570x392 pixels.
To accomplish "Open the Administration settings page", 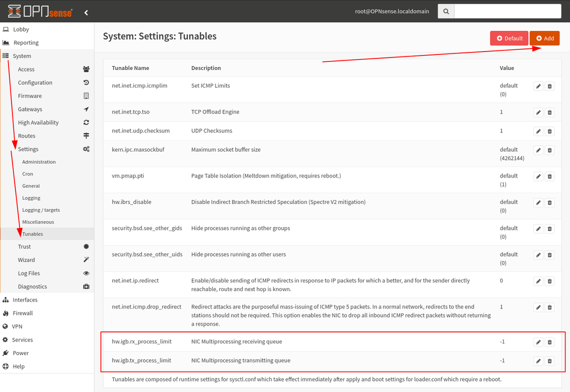I will 47,162.
